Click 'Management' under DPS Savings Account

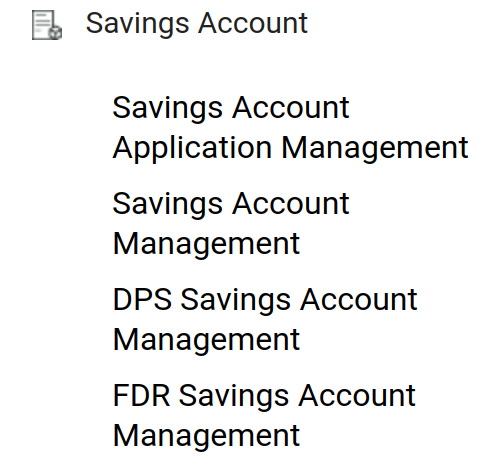206,340
